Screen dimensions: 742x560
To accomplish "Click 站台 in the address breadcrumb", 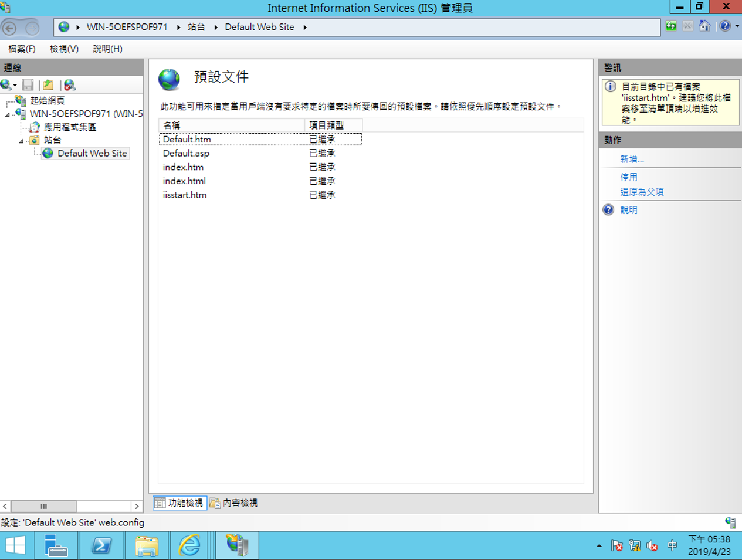I will pos(196,27).
